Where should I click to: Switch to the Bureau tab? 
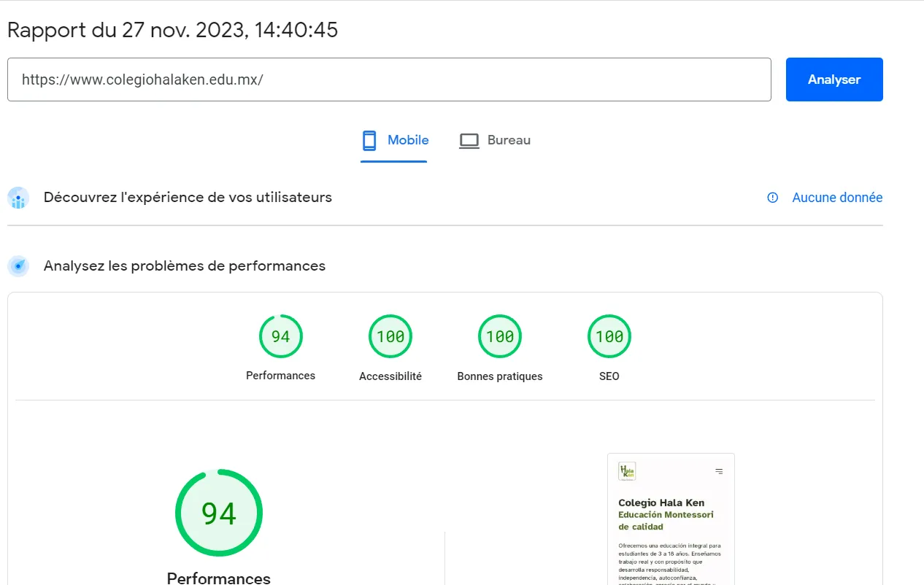[495, 140]
